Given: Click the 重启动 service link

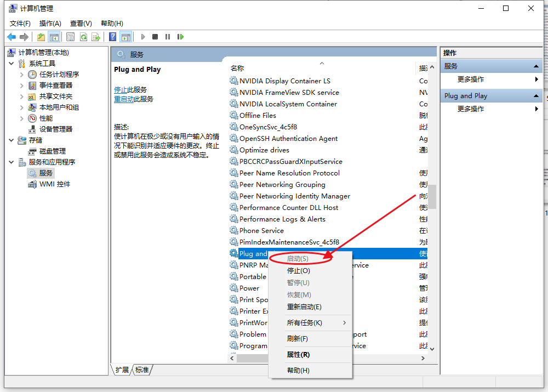Looking at the screenshot, I should [x=124, y=99].
